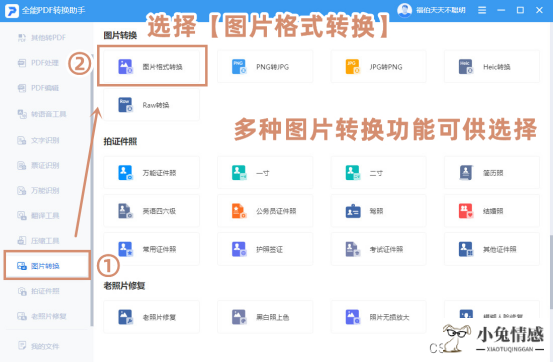Select the 万能证件照 ID photo tool
Image resolution: width=554 pixels, height=363 pixels.
tap(152, 172)
